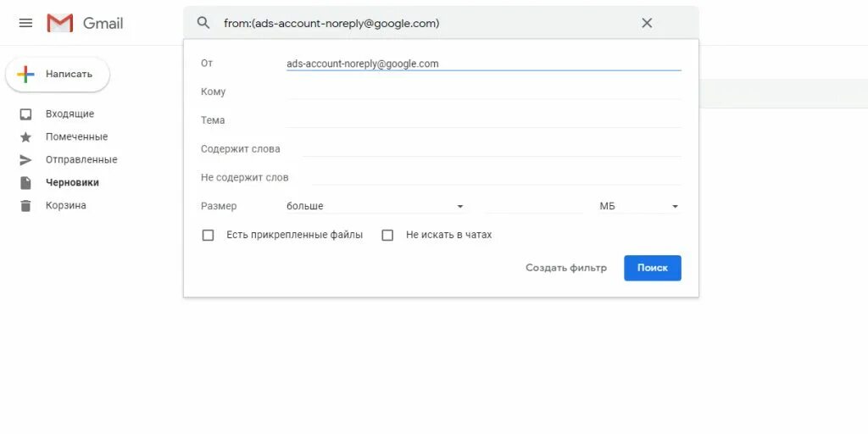Click the Черновики draft icon
This screenshot has width=868, height=434.
click(25, 183)
